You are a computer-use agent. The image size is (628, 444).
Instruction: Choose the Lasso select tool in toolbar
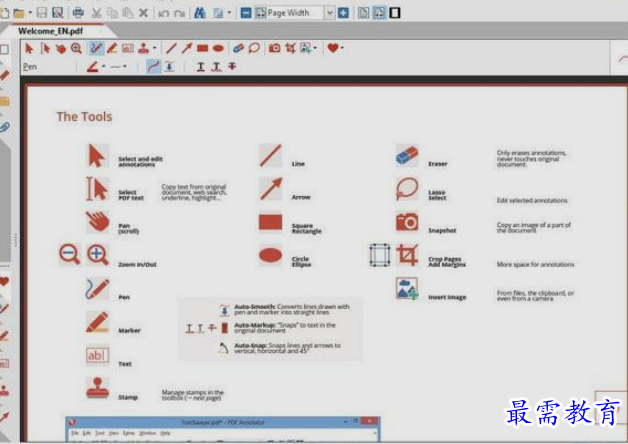[254, 48]
